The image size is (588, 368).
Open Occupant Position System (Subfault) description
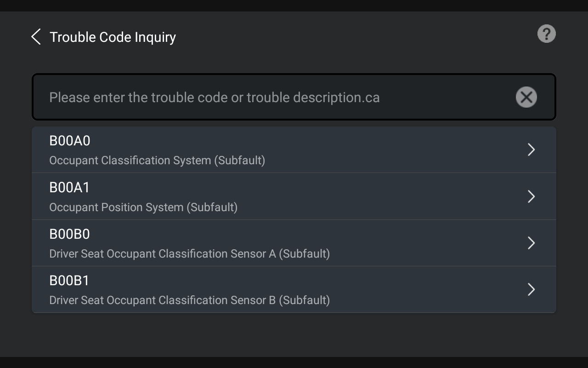(143, 207)
